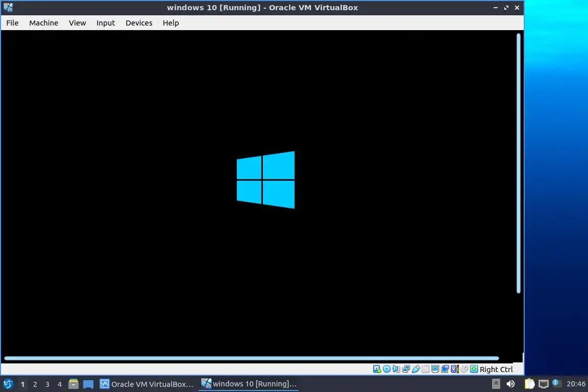The height and width of the screenshot is (392, 588).
Task: Open the Machine menu
Action: 43,23
